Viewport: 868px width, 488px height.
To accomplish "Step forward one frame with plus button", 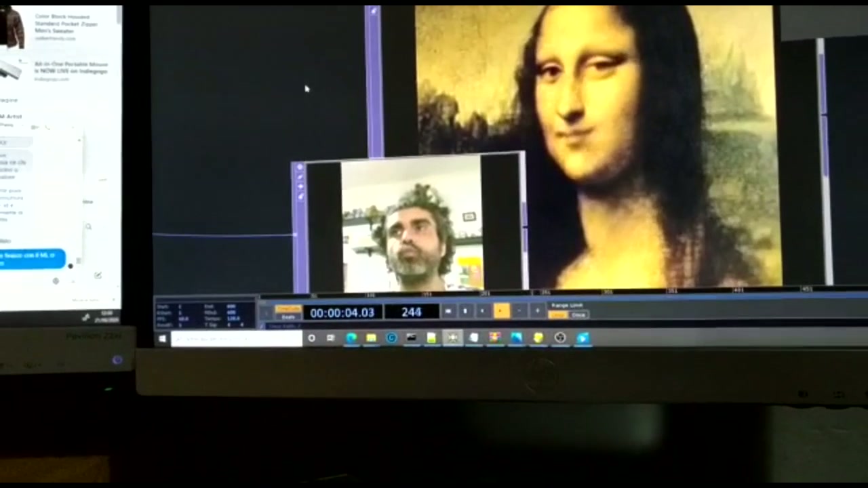I will 537,311.
